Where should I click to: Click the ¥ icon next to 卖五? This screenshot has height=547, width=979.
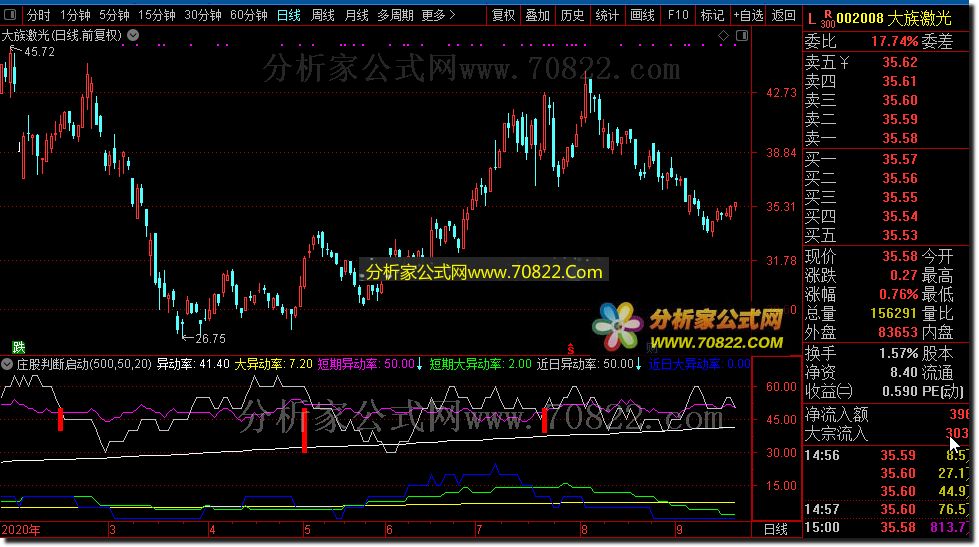click(845, 62)
